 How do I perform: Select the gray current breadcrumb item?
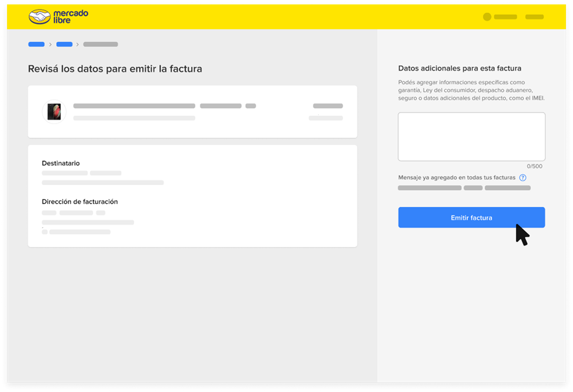pos(100,45)
